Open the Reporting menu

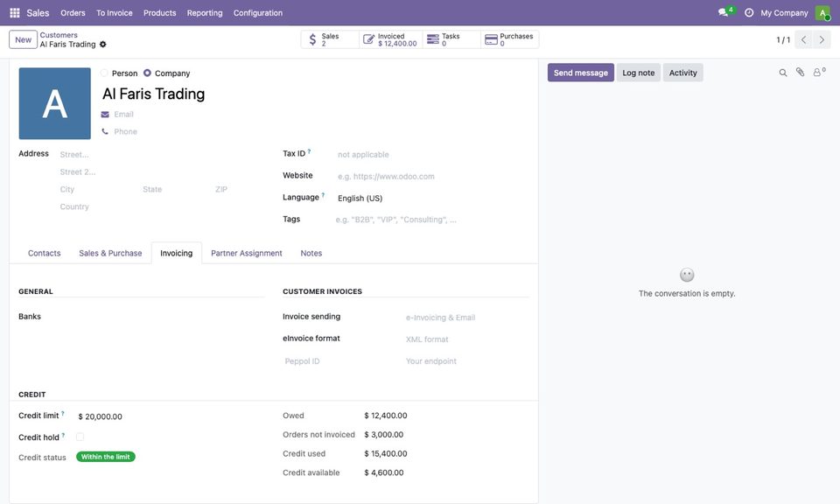[205, 13]
